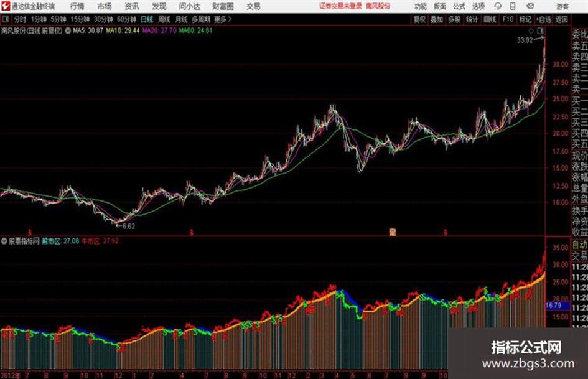
Task: Switch to the 月线 monthly tab
Action: (x=182, y=19)
